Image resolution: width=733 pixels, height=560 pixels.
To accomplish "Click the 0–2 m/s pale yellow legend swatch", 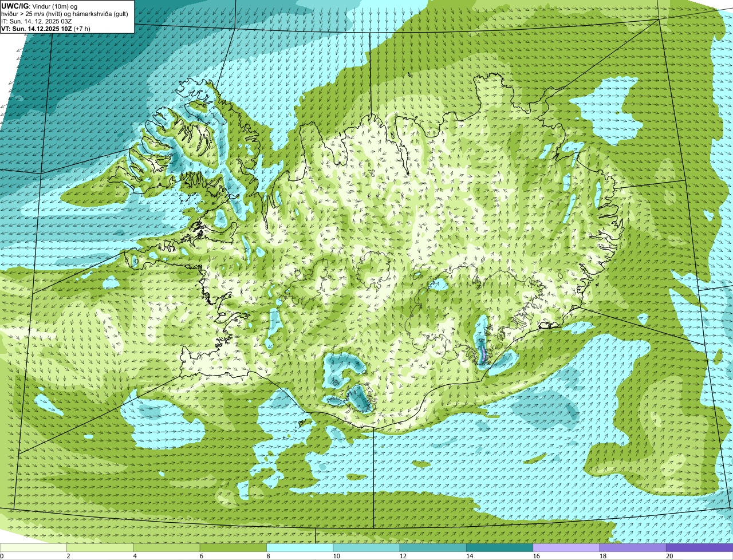I will [x=33, y=547].
